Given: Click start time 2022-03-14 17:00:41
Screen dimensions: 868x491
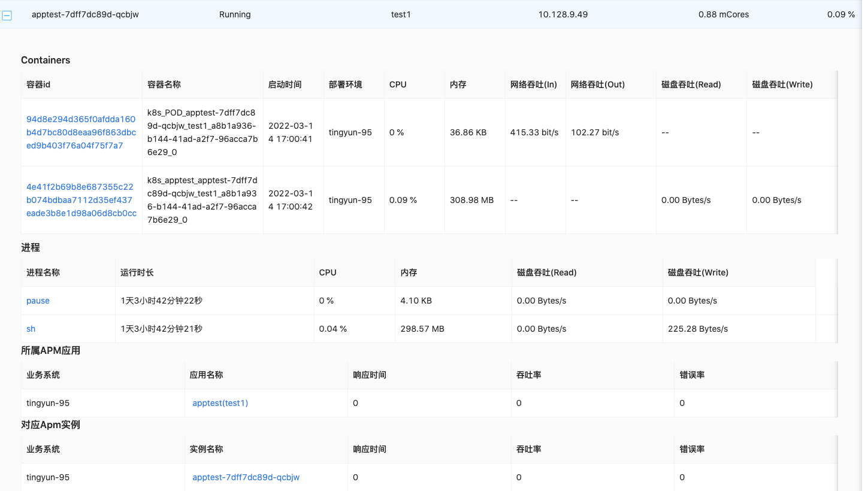Looking at the screenshot, I should click(x=291, y=132).
